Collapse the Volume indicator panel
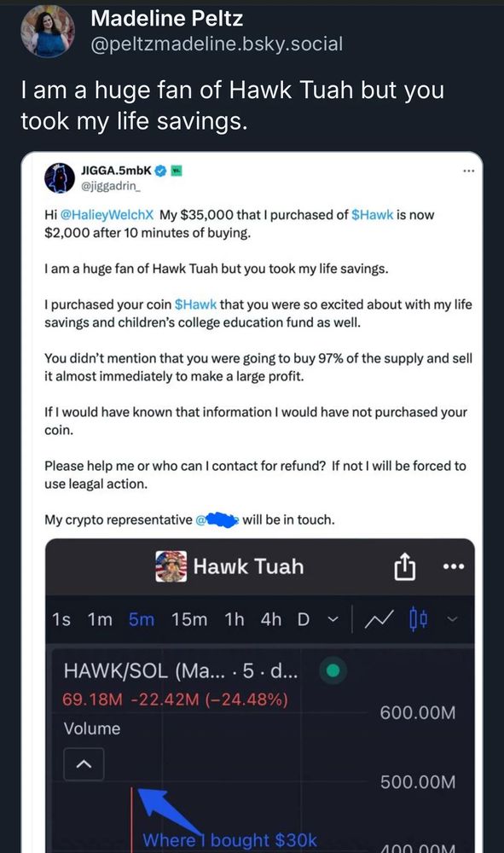 coord(83,764)
